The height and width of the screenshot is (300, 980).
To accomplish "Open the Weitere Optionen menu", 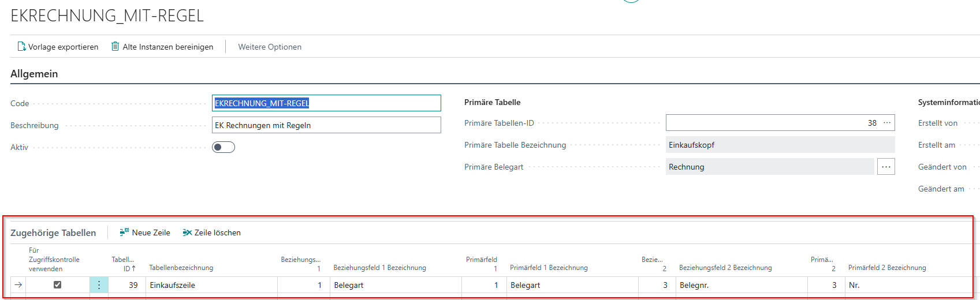I will pos(270,47).
